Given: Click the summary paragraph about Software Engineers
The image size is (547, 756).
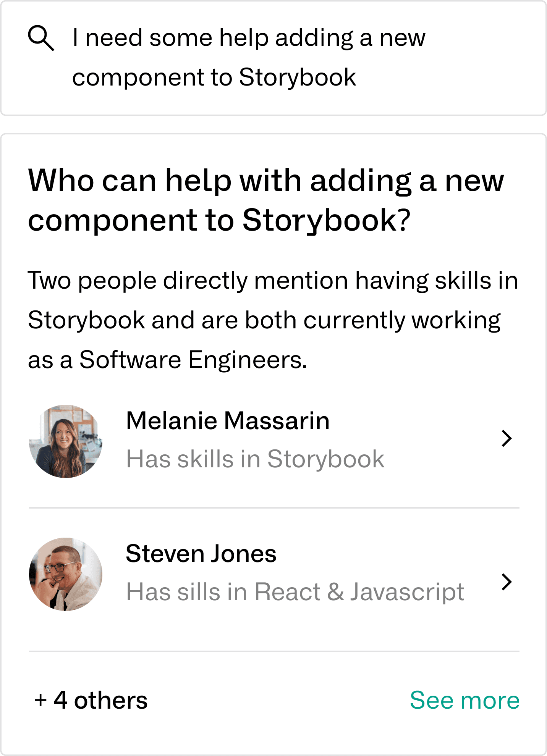Looking at the screenshot, I should [273, 320].
